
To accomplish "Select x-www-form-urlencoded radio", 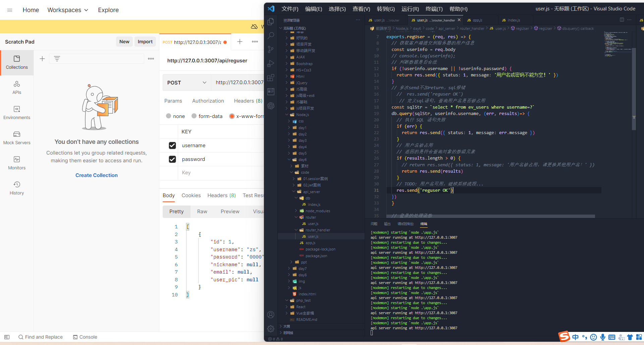I will (232, 116).
